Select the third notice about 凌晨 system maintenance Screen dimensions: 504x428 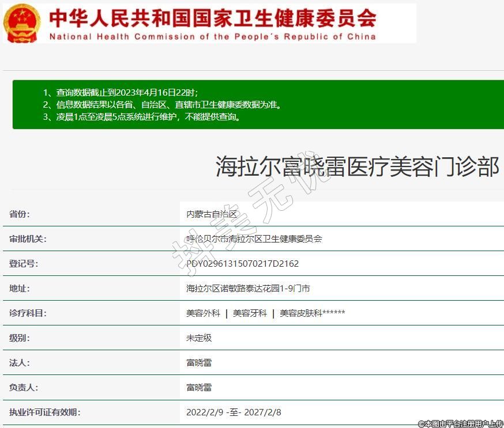click(141, 116)
